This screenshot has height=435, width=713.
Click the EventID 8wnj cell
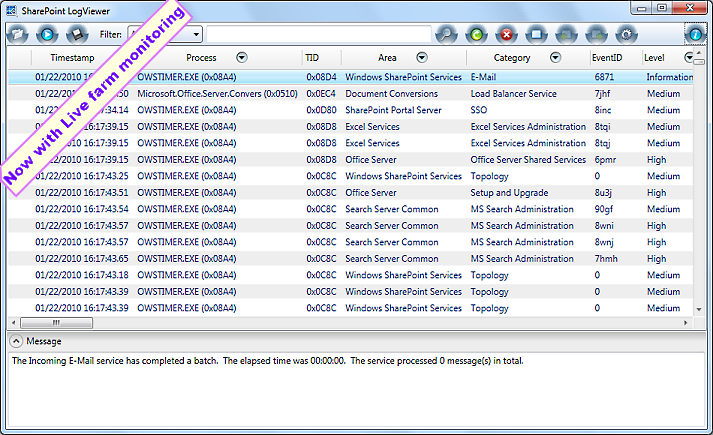tap(604, 242)
